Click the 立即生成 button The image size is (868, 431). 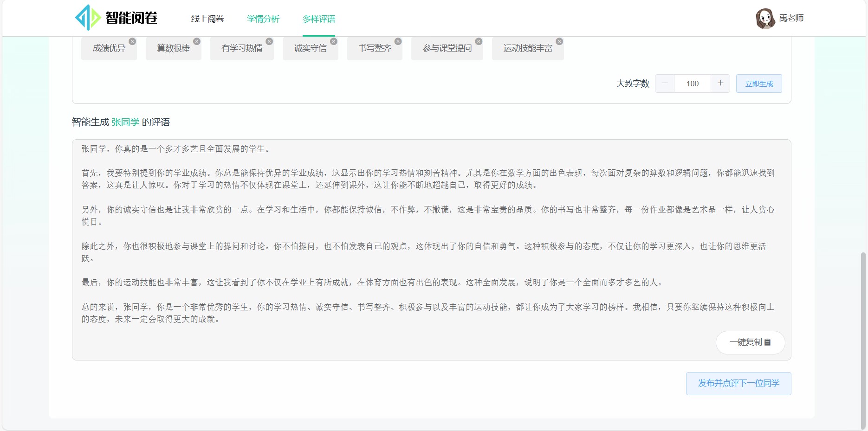758,84
